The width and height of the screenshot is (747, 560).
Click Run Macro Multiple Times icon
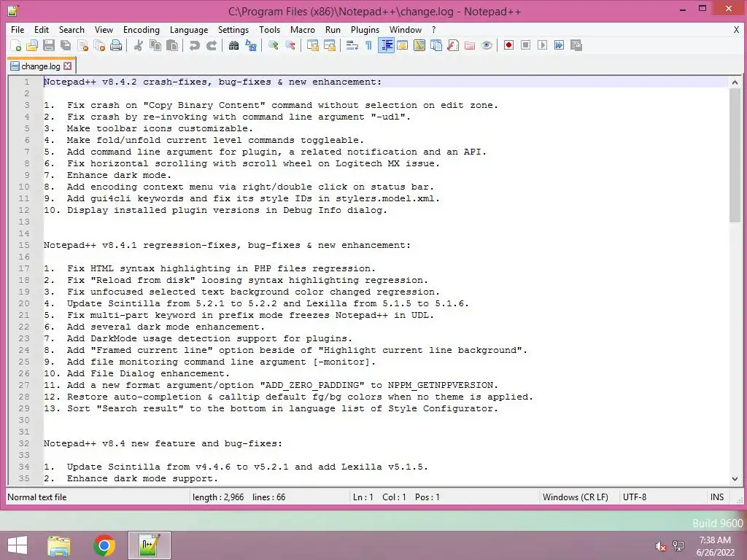560,46
